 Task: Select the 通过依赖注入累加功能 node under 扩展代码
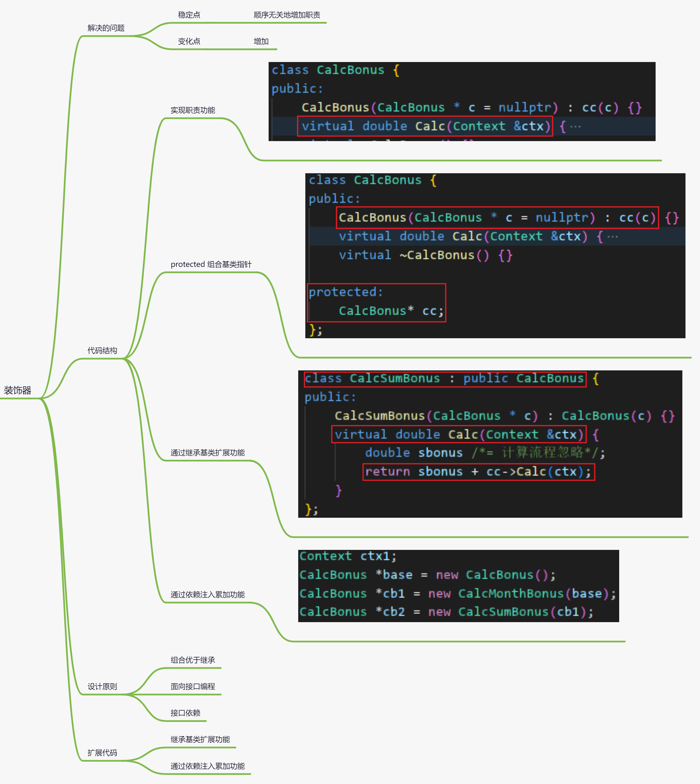208,766
